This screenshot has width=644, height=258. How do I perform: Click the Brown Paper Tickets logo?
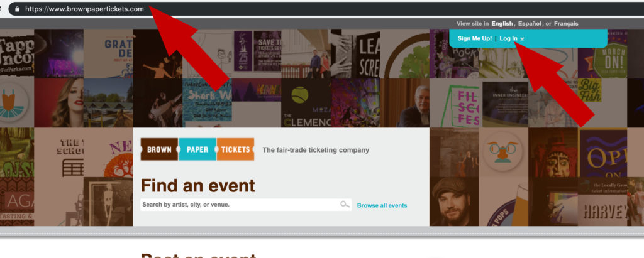point(197,149)
